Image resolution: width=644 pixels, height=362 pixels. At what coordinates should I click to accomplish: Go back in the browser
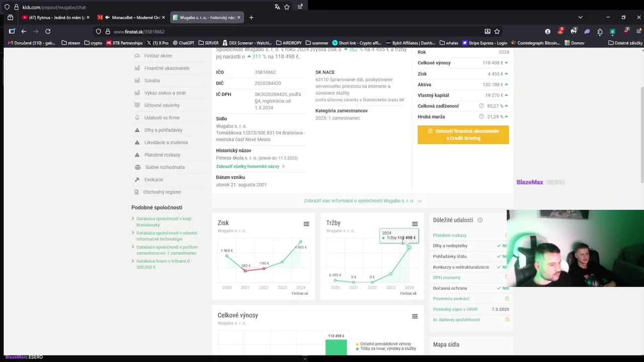[24, 31]
